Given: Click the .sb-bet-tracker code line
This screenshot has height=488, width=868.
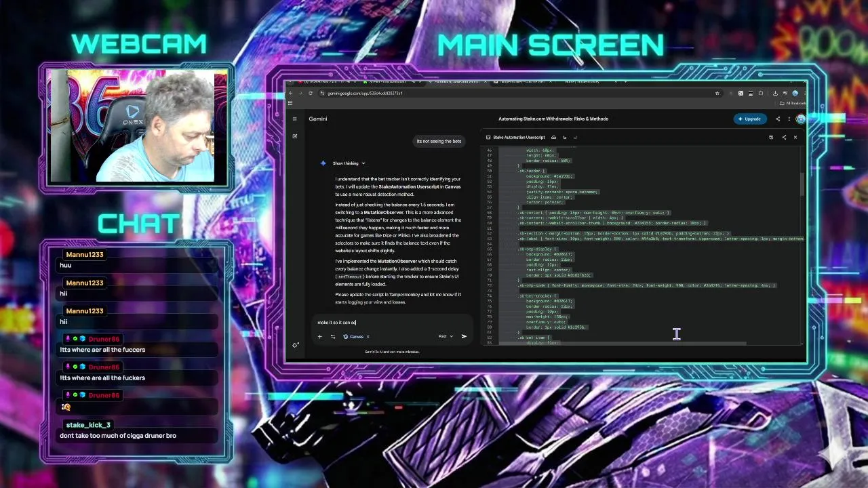Looking at the screenshot, I should coord(537,296).
